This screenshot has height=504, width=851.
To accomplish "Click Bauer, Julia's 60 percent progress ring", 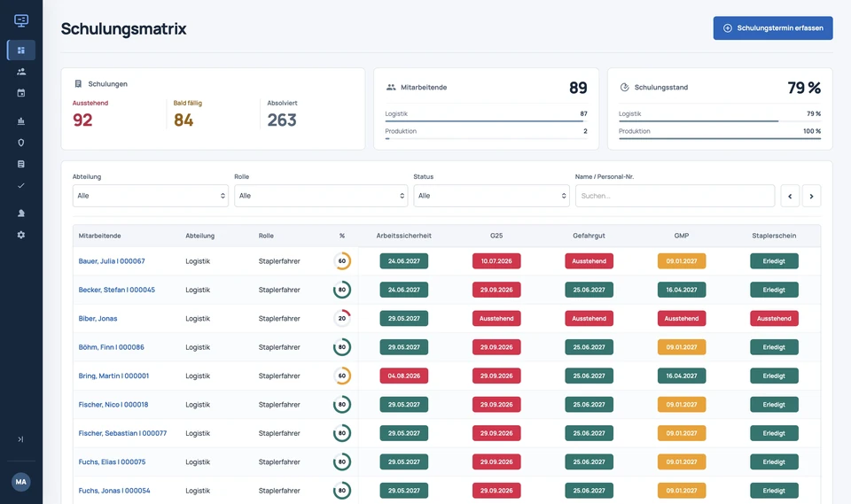I will (x=342, y=261).
